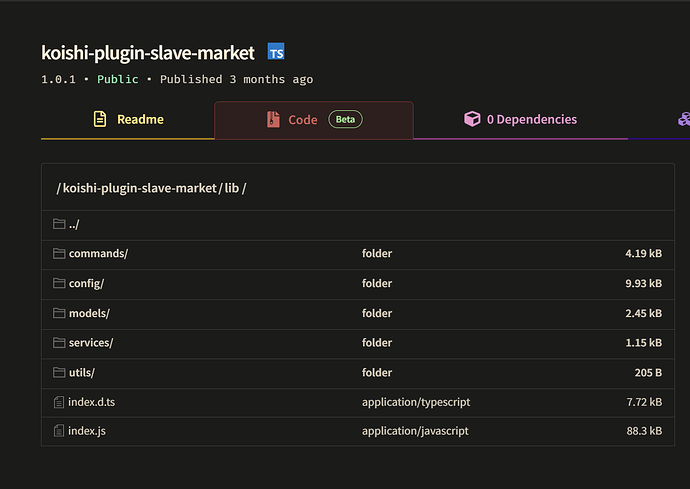Click the parent directory folder icon
Viewport: 690px width, 489px height.
59,225
